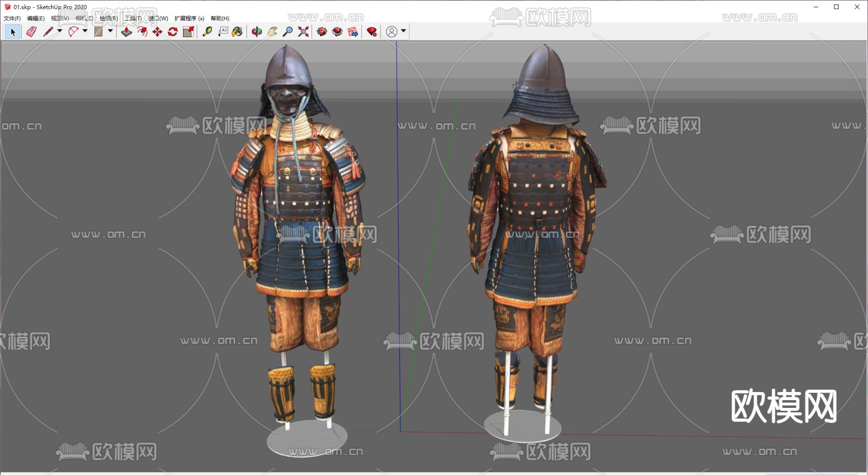This screenshot has height=475, width=868.
Task: Select the Pan hand tool
Action: (x=272, y=32)
